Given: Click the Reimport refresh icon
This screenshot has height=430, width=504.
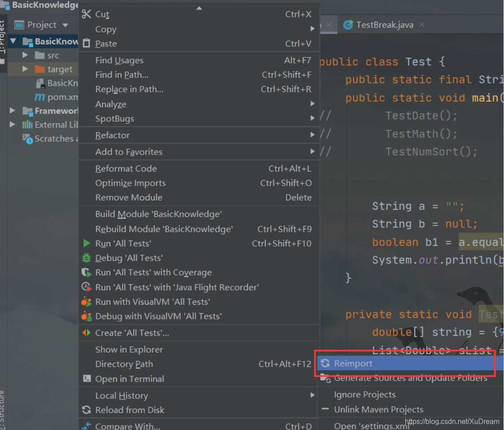Looking at the screenshot, I should point(325,363).
